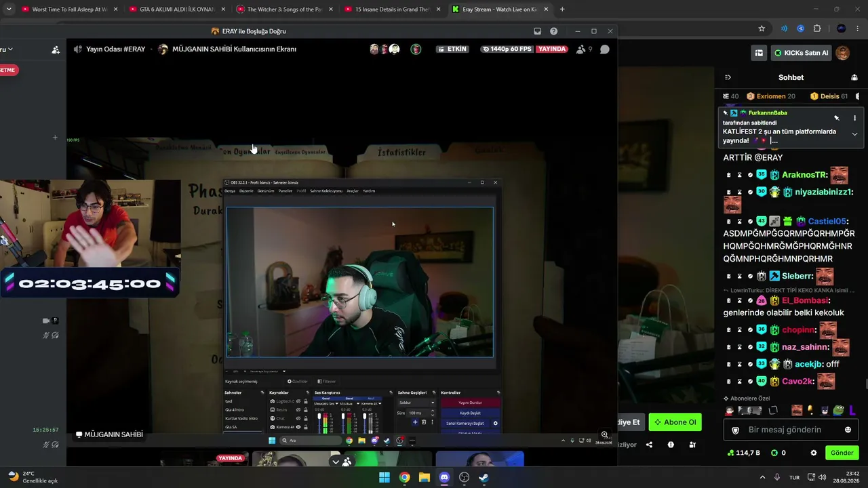Open the Kick shop icon beside KICKs Satın Al

point(759,53)
